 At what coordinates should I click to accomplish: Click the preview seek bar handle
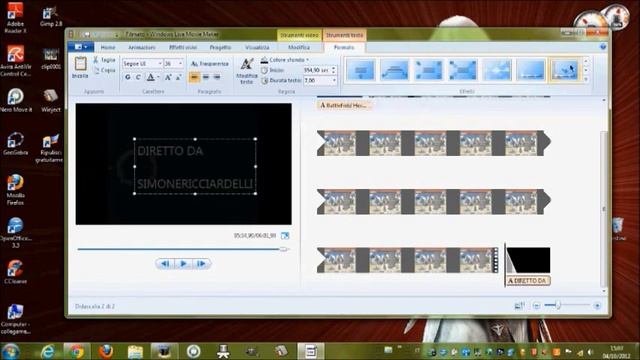pos(284,249)
